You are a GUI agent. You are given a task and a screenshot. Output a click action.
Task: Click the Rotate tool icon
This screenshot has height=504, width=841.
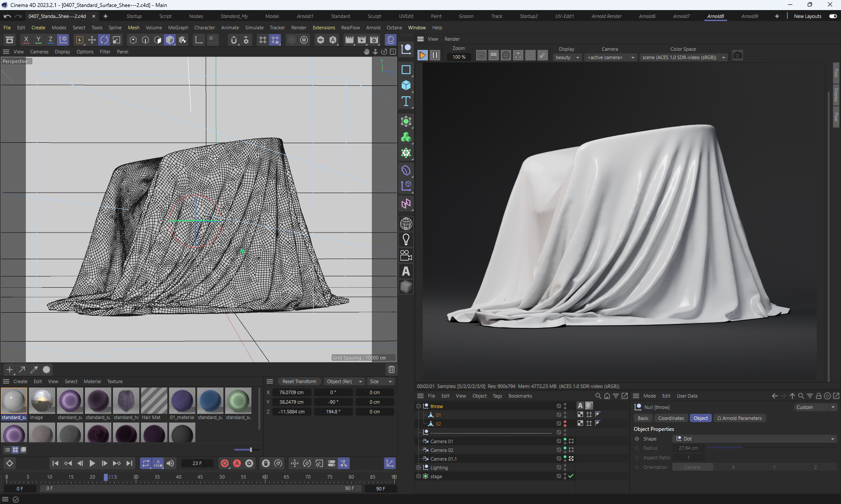pos(104,40)
